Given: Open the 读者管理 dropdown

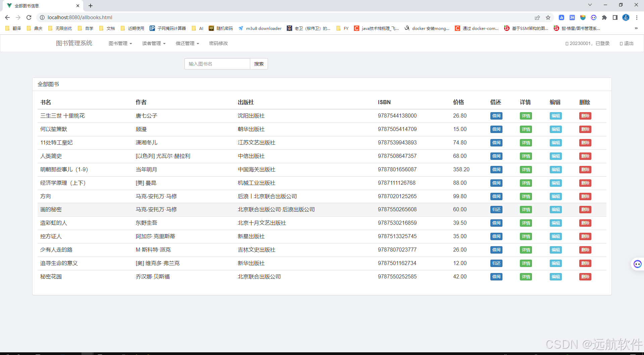Looking at the screenshot, I should (x=153, y=43).
